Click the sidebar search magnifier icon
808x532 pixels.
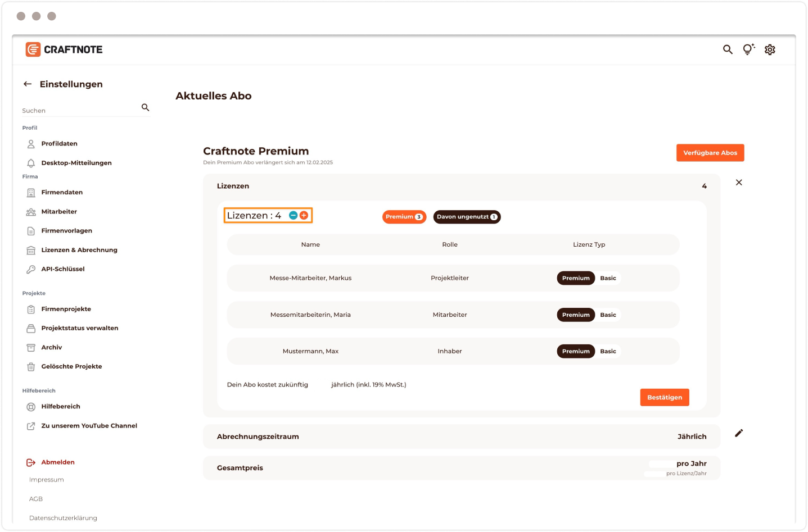[x=145, y=107]
